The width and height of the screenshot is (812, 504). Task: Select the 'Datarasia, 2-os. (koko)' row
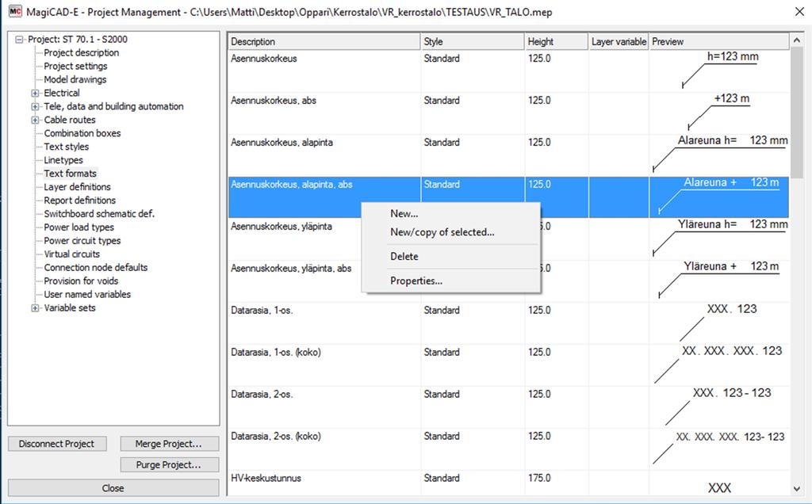click(x=509, y=449)
